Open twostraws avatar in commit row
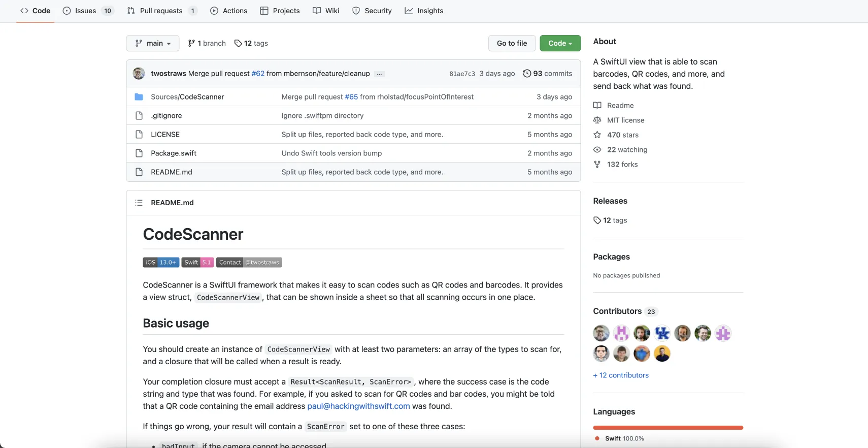Image resolution: width=868 pixels, height=448 pixels. click(x=139, y=73)
